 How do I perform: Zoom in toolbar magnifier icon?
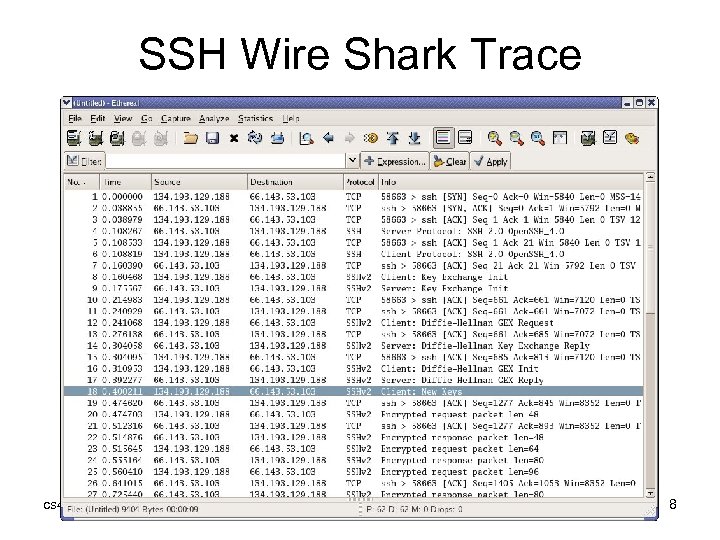coord(494,138)
